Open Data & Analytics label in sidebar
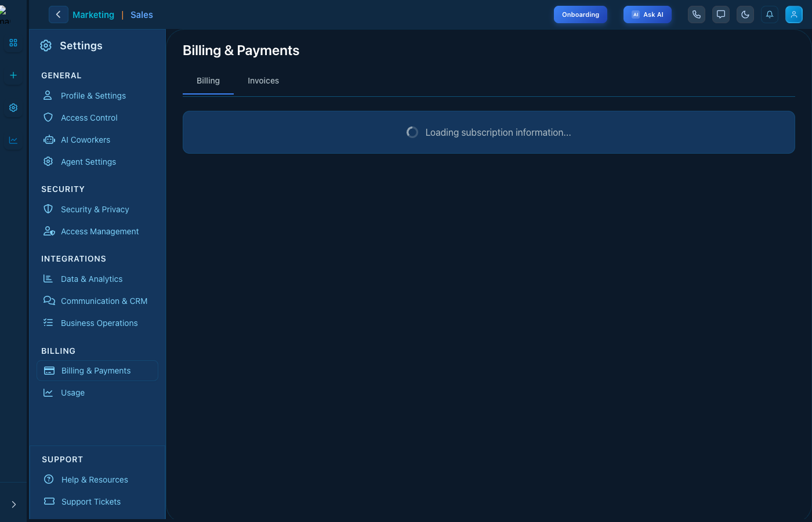The width and height of the screenshot is (812, 522). (x=92, y=279)
